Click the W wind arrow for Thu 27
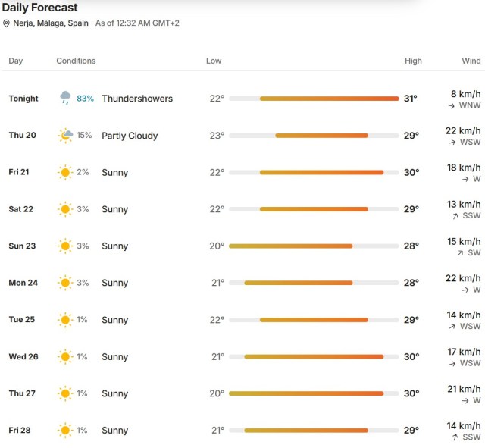Screen dimensions: 485x448 coord(465,401)
